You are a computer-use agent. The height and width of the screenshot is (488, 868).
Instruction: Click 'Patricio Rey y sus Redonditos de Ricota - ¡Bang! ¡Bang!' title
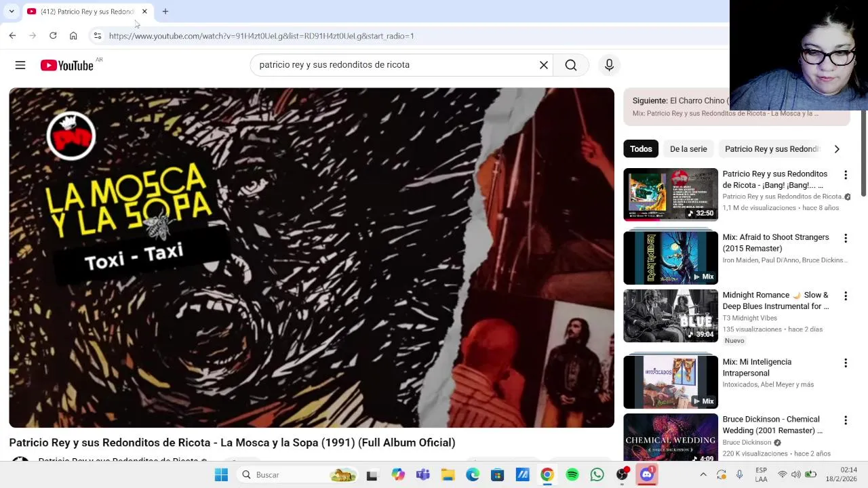(775, 180)
